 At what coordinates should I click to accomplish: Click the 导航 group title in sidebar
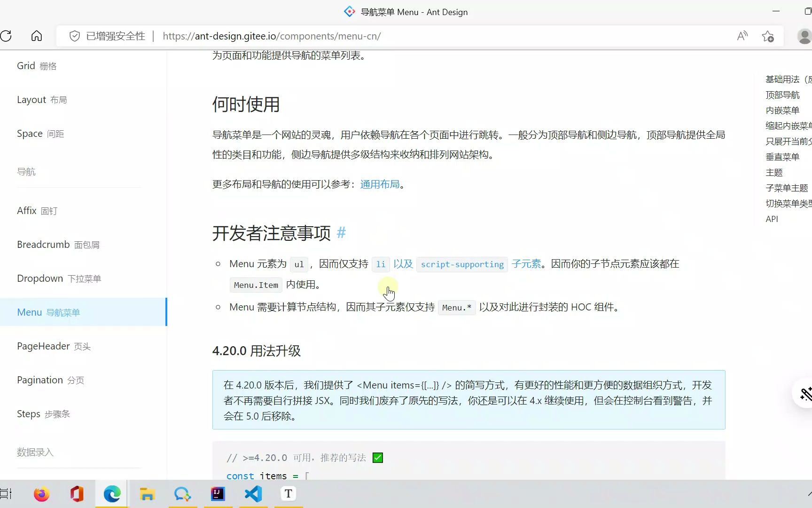26,172
